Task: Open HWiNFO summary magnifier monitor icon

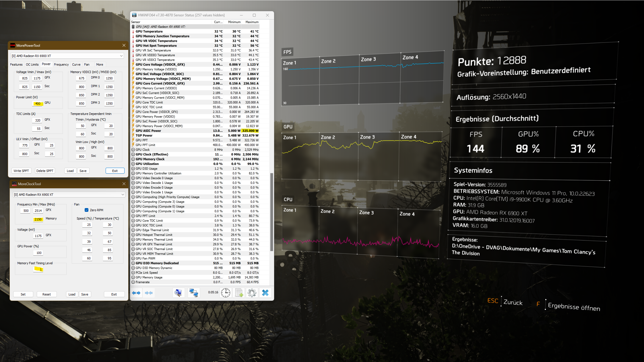Action: 178,293
